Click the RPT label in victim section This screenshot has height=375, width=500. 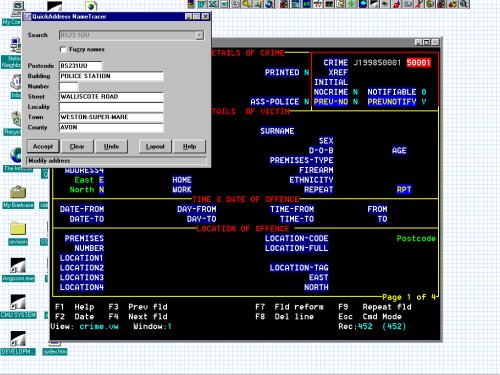tap(404, 190)
